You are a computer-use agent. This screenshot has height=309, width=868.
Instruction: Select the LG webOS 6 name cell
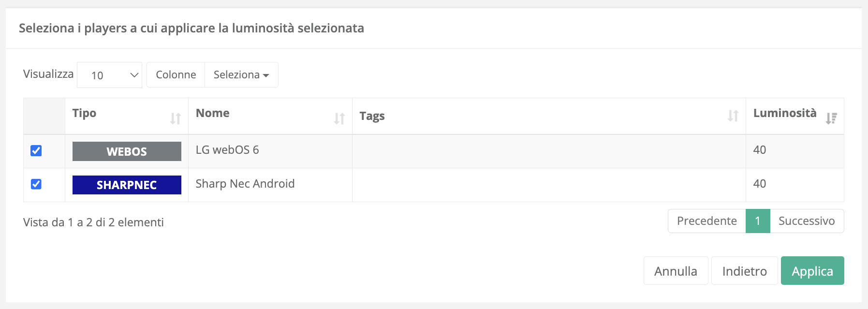(x=227, y=150)
